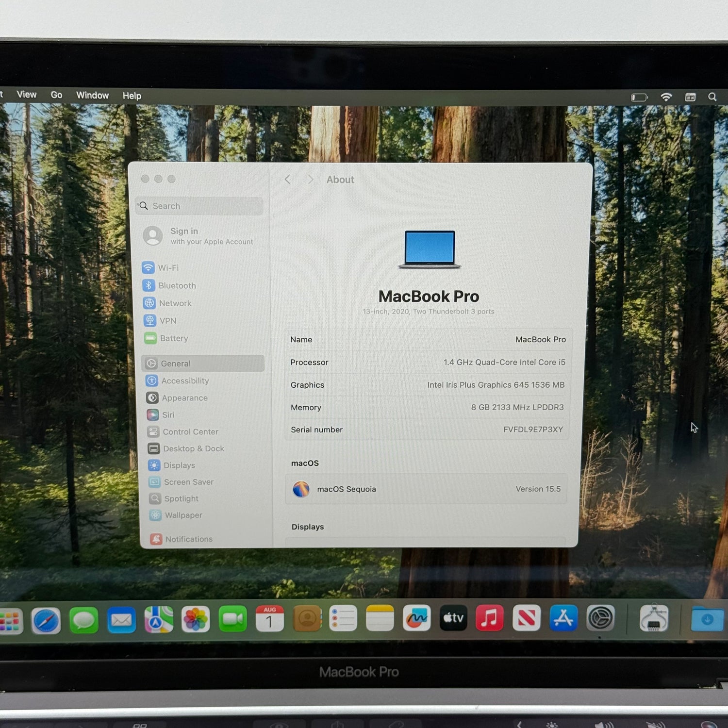
Task: Open Contacts from the Dock
Action: pos(307,618)
